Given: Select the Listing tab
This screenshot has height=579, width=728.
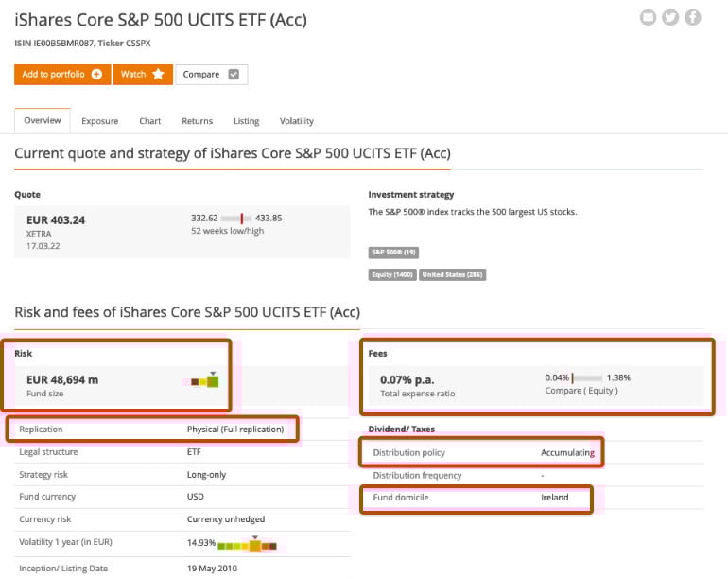Looking at the screenshot, I should point(246,121).
